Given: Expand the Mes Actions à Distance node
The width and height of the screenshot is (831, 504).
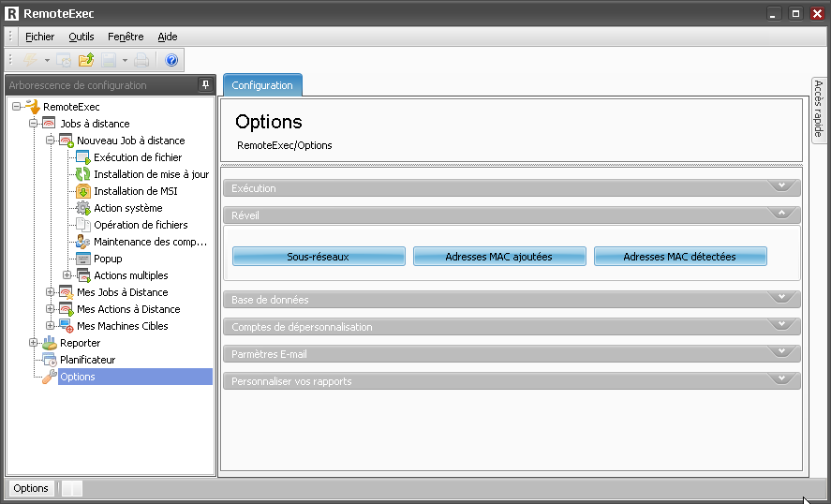Looking at the screenshot, I should (x=51, y=309).
